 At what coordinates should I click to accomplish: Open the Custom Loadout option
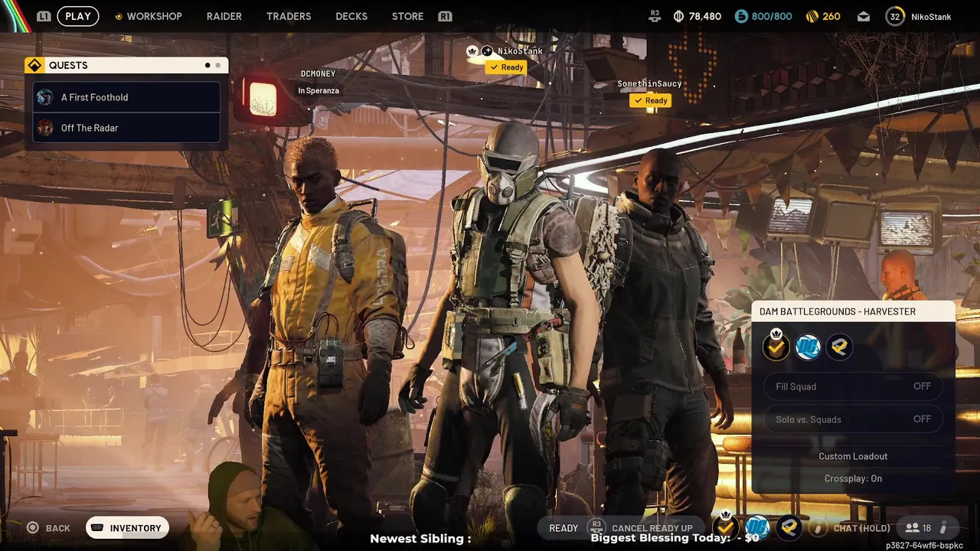853,456
